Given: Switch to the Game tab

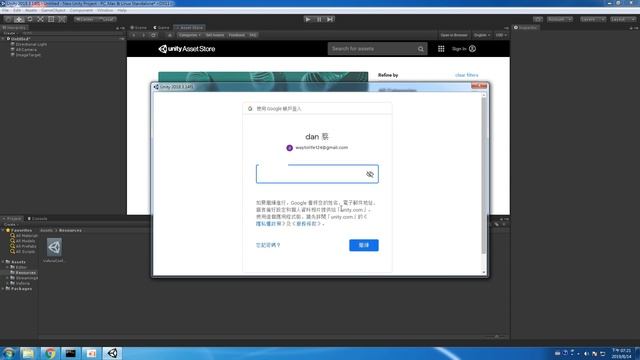Looking at the screenshot, I should tap(161, 28).
